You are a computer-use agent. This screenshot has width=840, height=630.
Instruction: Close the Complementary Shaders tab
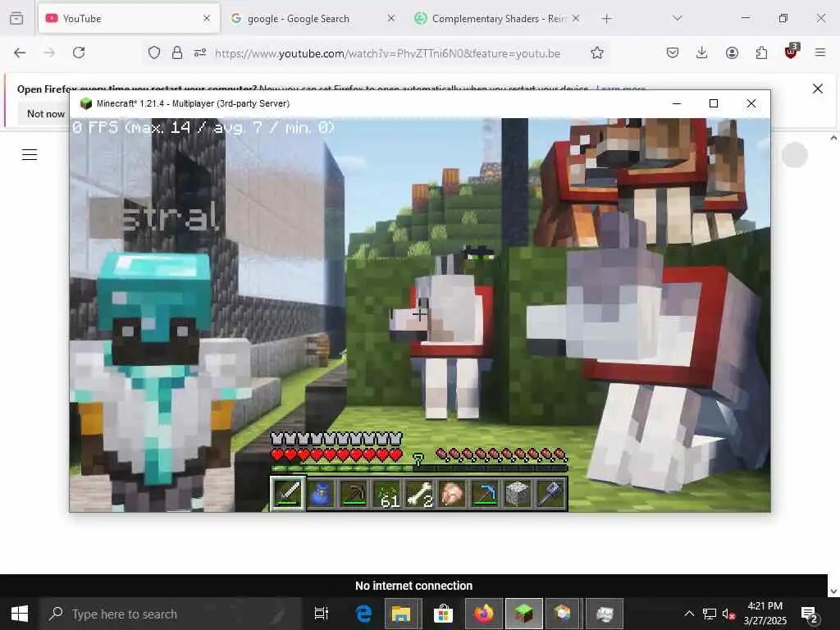point(575,19)
